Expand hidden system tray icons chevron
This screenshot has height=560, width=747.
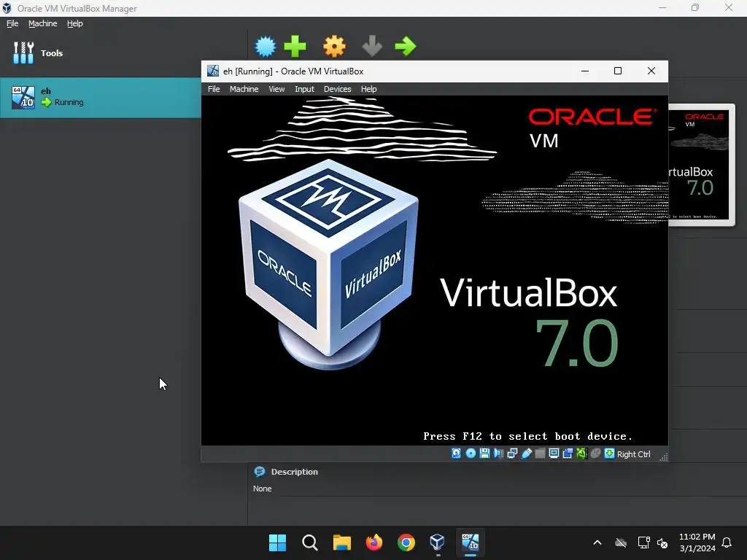[x=597, y=542]
